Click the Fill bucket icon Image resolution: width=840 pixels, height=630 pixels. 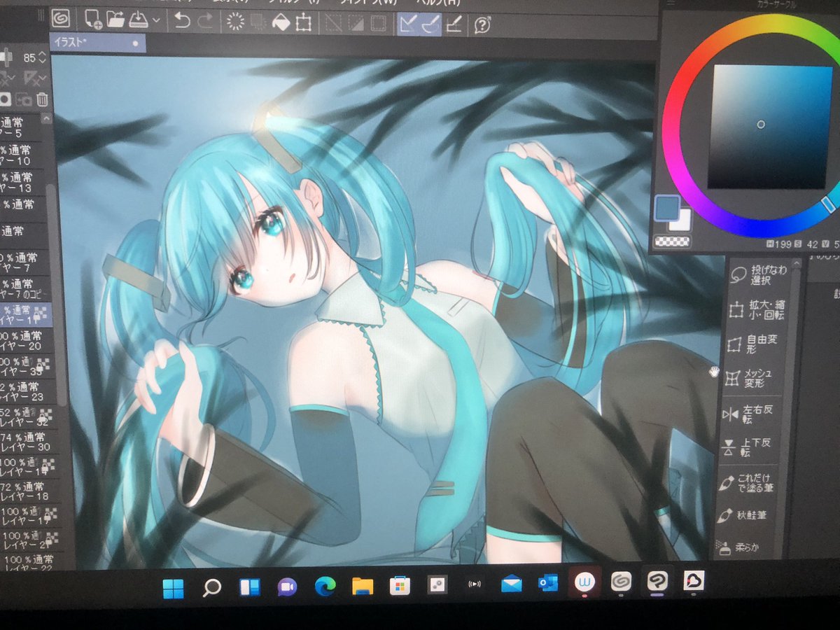(x=280, y=22)
